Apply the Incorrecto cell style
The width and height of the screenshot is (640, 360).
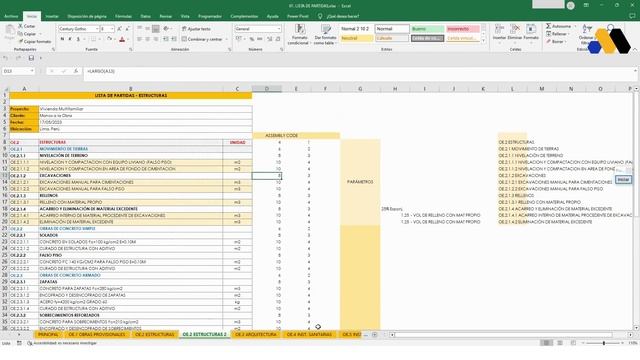pos(463,29)
